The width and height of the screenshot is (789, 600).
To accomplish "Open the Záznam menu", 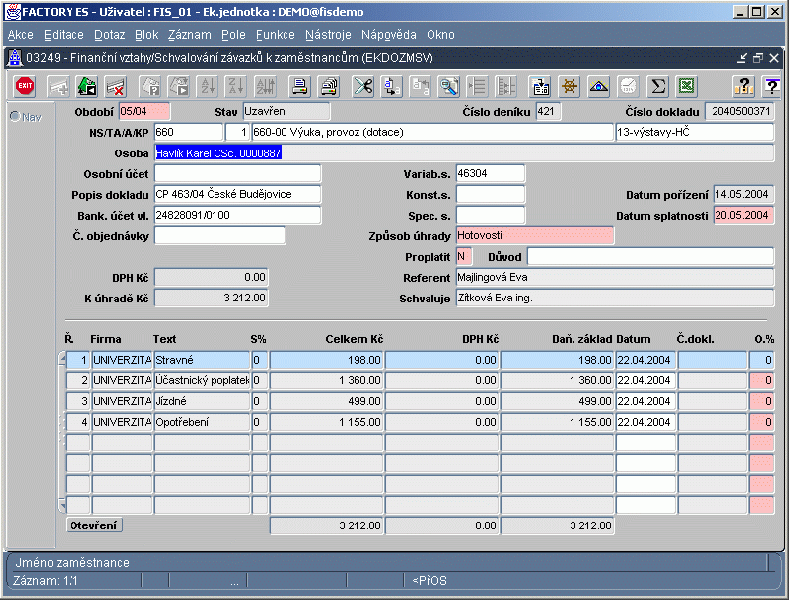I will click(190, 35).
